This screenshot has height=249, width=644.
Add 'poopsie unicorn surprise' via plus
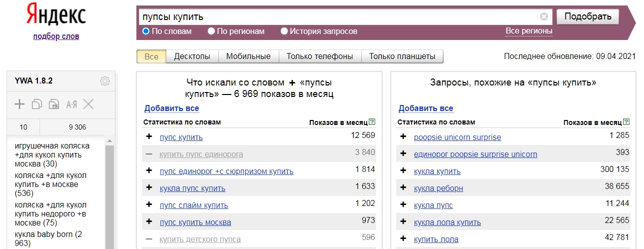click(404, 136)
